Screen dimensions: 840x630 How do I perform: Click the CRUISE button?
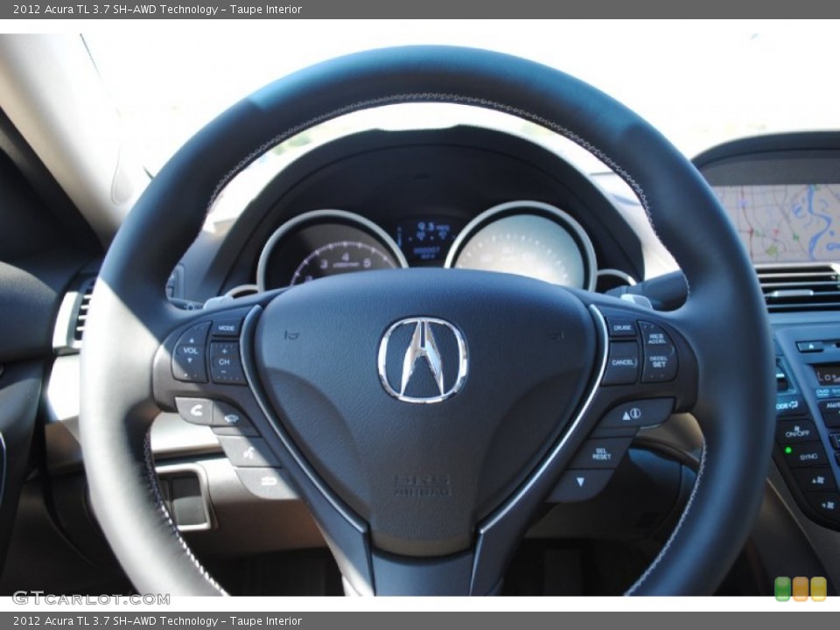621,326
